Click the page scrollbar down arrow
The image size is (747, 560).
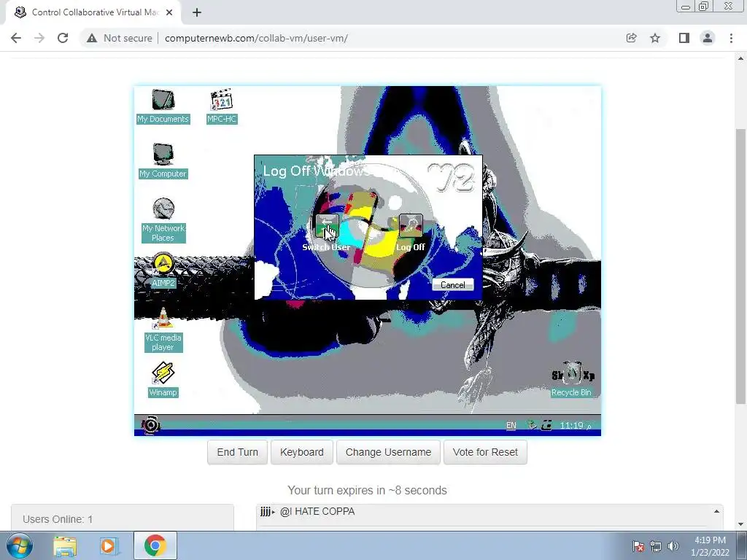741,524
